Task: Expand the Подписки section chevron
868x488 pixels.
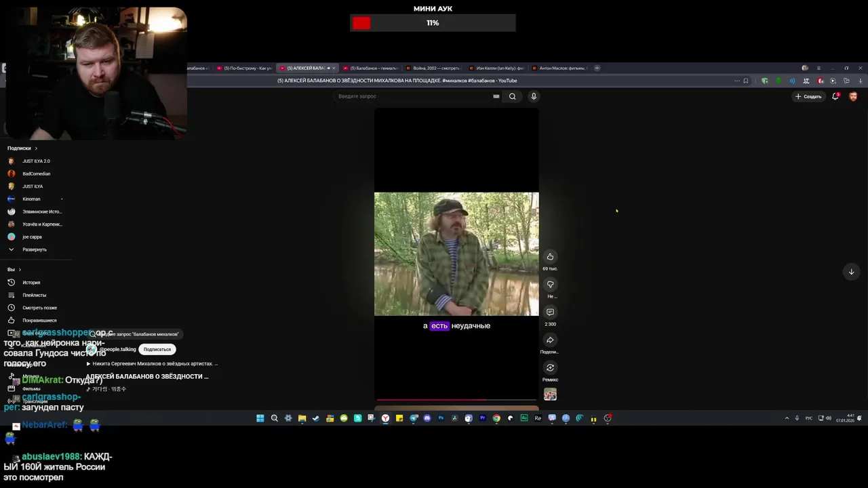Action: [36, 148]
